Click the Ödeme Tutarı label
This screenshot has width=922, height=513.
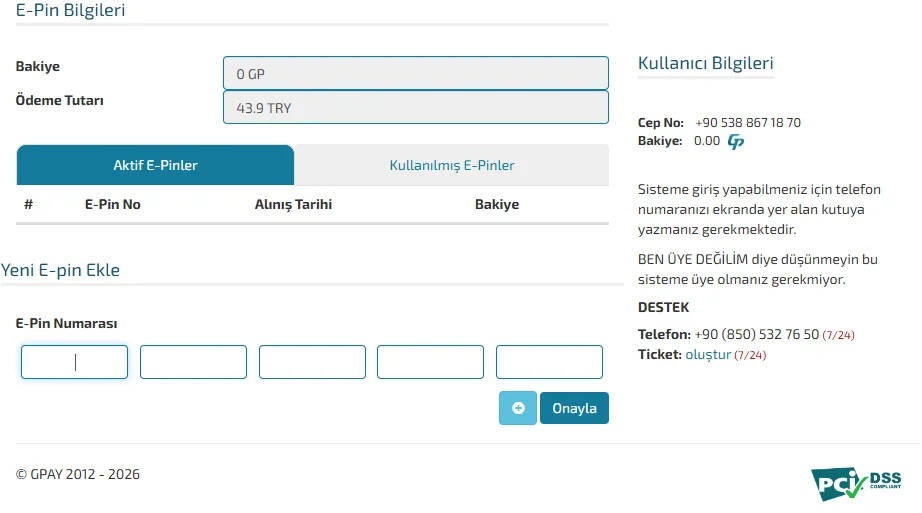(59, 100)
